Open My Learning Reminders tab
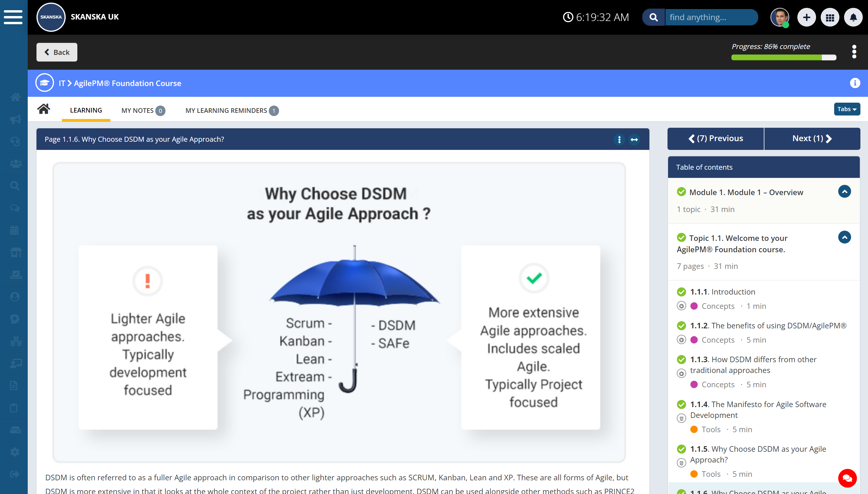This screenshot has height=494, width=868. (231, 111)
